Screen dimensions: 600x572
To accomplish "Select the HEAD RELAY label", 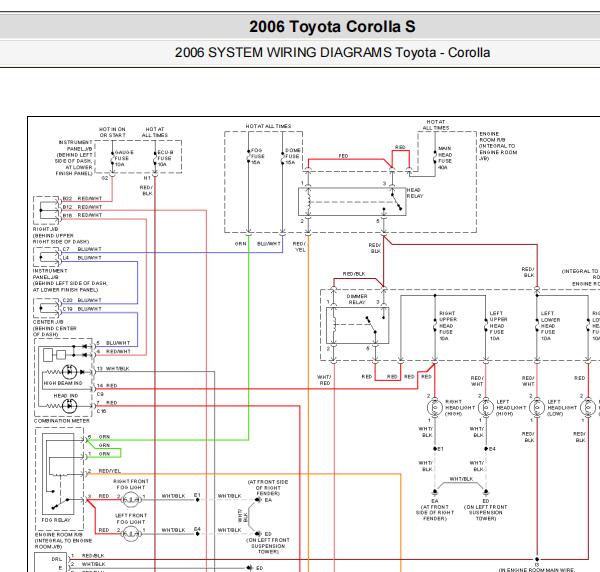I will pos(415,193).
